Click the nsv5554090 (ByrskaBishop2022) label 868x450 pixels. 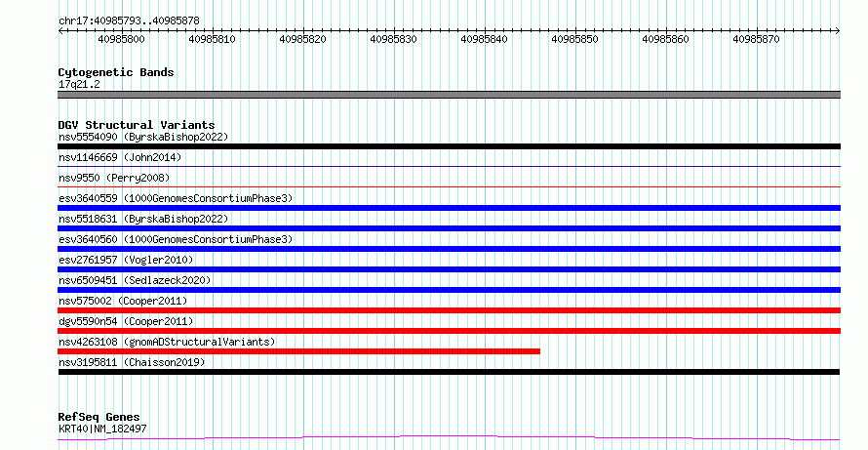143,137
